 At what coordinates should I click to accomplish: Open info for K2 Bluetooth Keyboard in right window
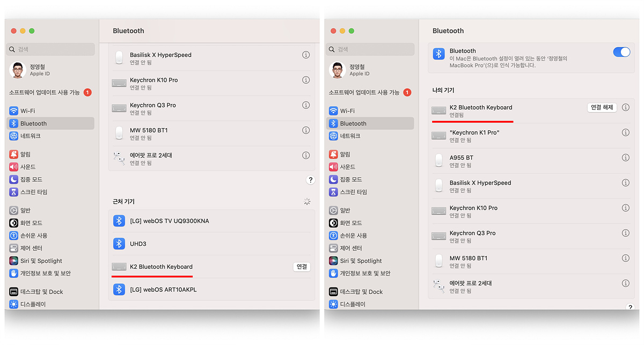[x=625, y=107]
